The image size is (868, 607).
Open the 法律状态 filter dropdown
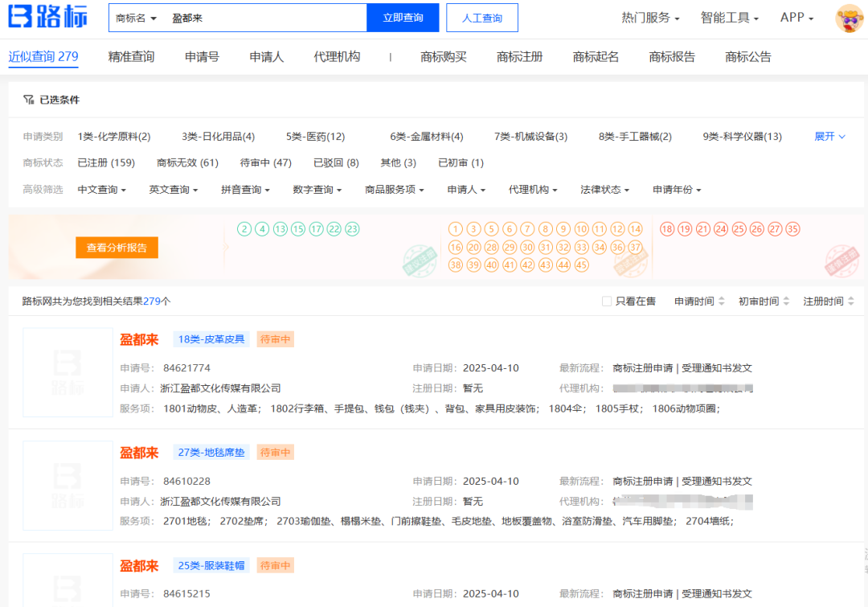coord(604,190)
